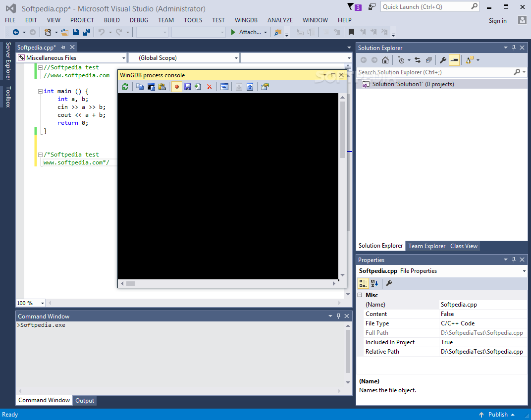
Task: Open the Global Scope dropdown
Action: pyautogui.click(x=236, y=58)
